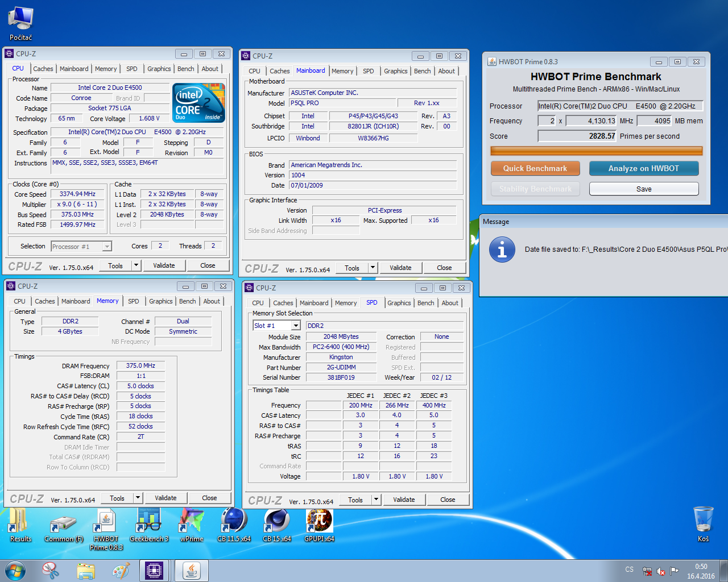
Task: Open the Windows Start menu orb
Action: (x=15, y=571)
